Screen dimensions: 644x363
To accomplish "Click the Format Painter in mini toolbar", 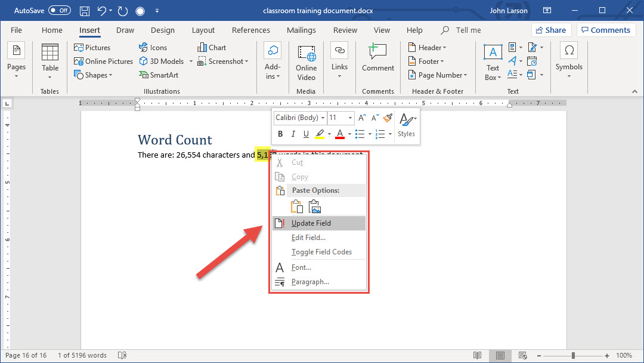I will [388, 118].
